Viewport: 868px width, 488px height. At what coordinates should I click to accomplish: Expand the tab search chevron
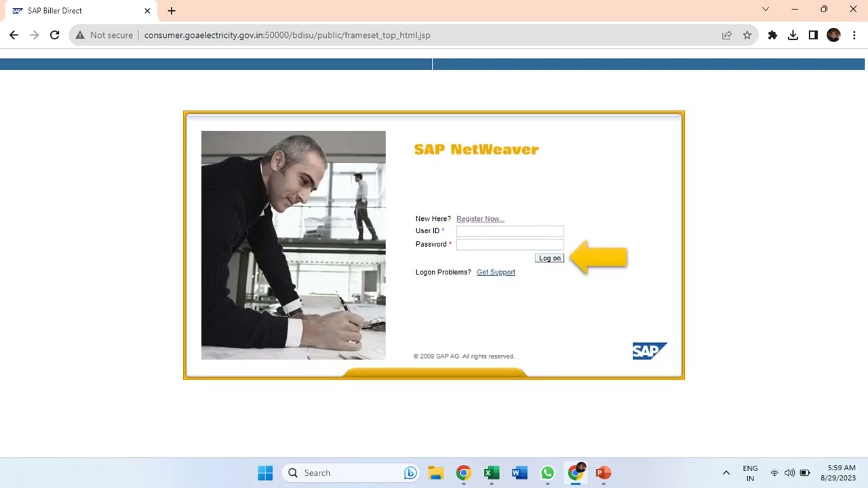coord(766,9)
